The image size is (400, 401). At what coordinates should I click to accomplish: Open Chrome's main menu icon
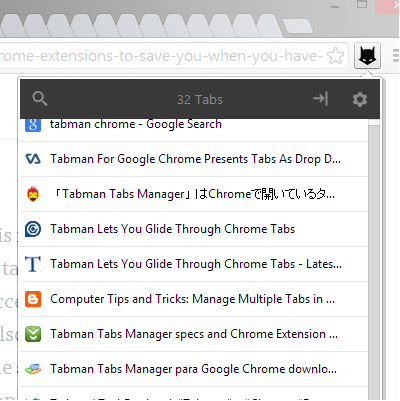(x=396, y=56)
